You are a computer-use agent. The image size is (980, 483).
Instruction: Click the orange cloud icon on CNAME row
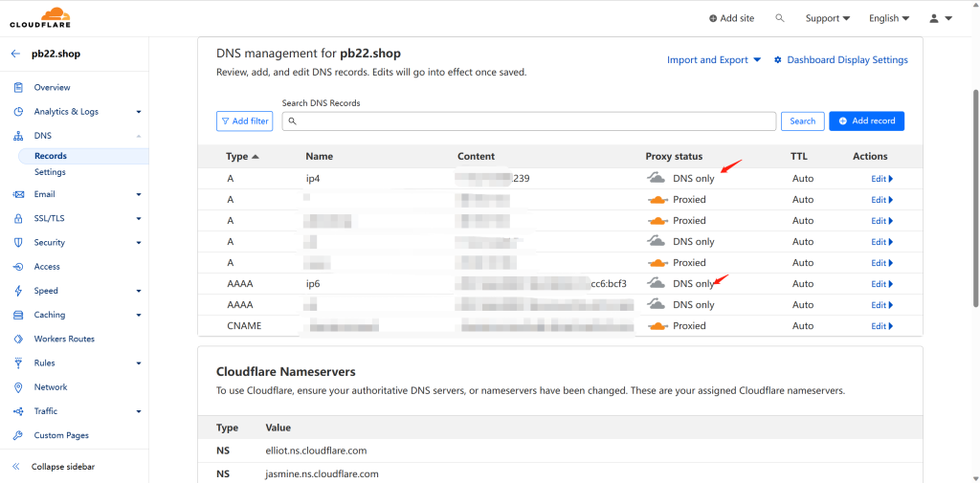pos(657,326)
